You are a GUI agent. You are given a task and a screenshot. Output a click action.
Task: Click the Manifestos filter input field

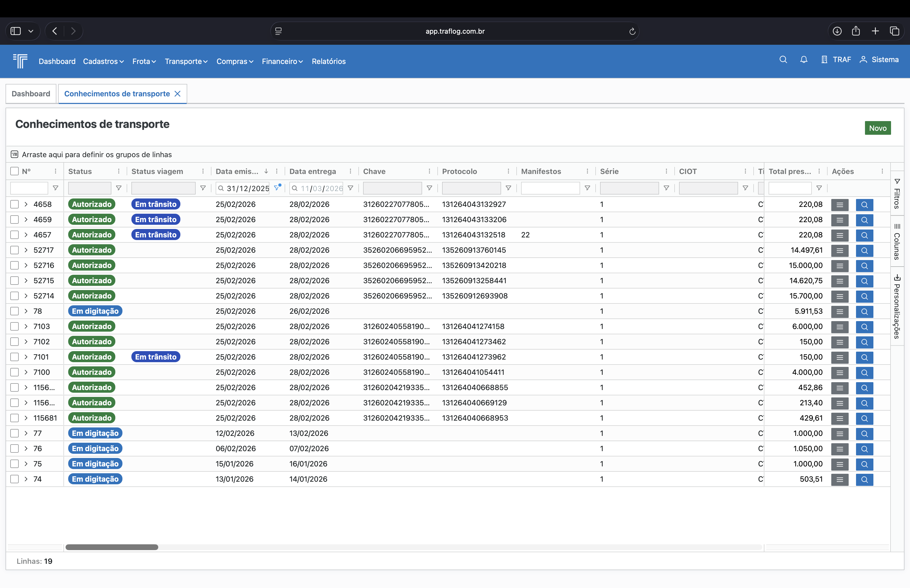point(550,188)
